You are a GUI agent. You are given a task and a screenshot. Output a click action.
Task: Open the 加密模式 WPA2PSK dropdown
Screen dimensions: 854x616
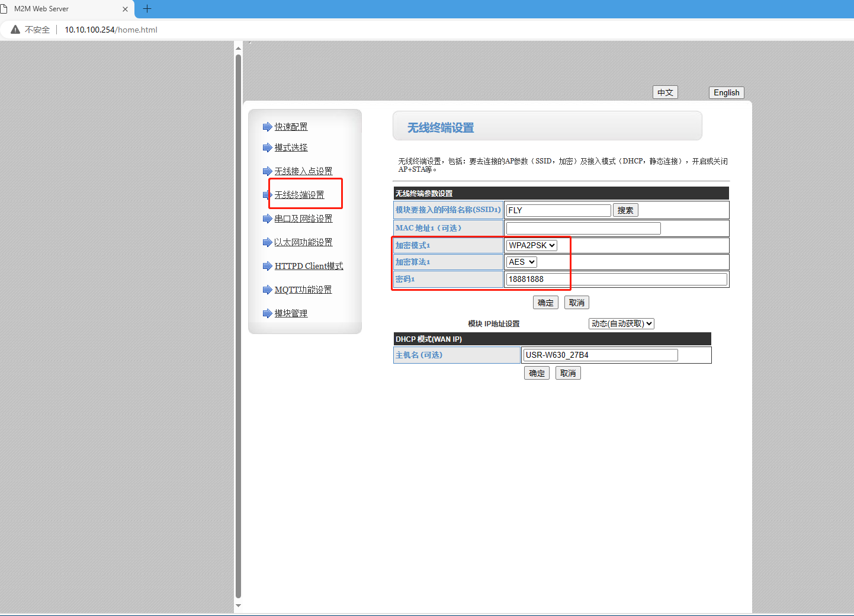tap(532, 245)
